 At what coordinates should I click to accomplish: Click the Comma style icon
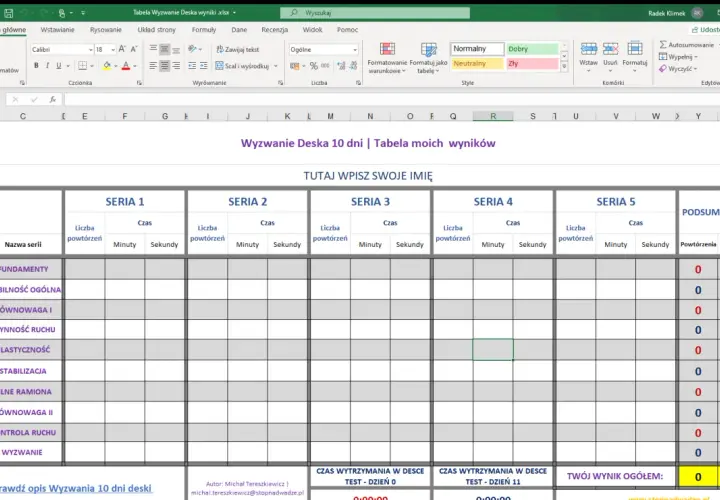(325, 66)
